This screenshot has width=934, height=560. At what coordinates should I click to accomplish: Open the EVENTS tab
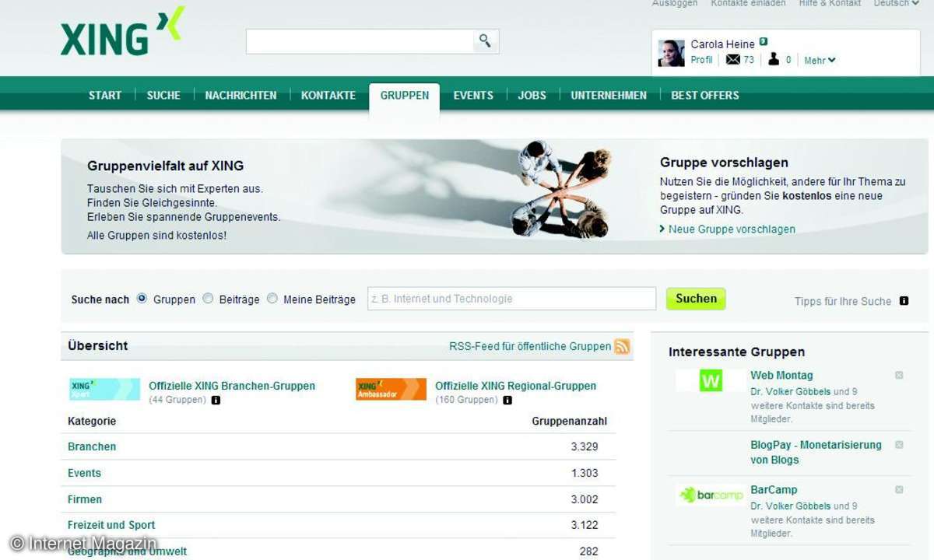[x=473, y=96]
